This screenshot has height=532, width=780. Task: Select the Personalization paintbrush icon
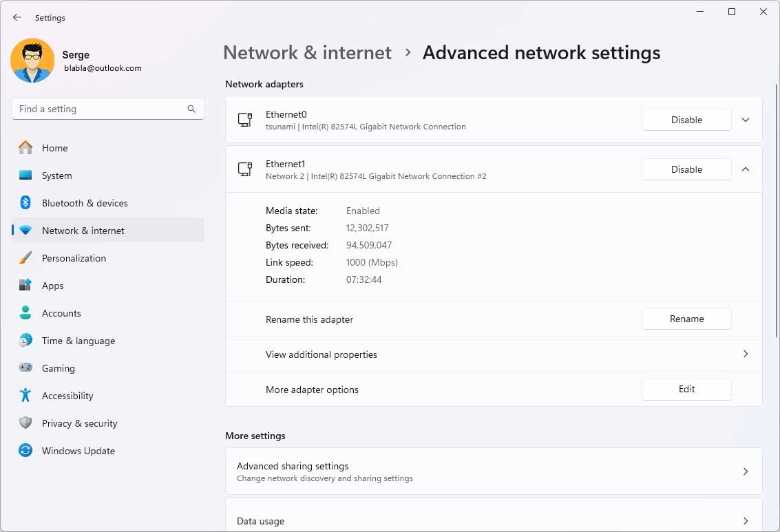point(25,258)
